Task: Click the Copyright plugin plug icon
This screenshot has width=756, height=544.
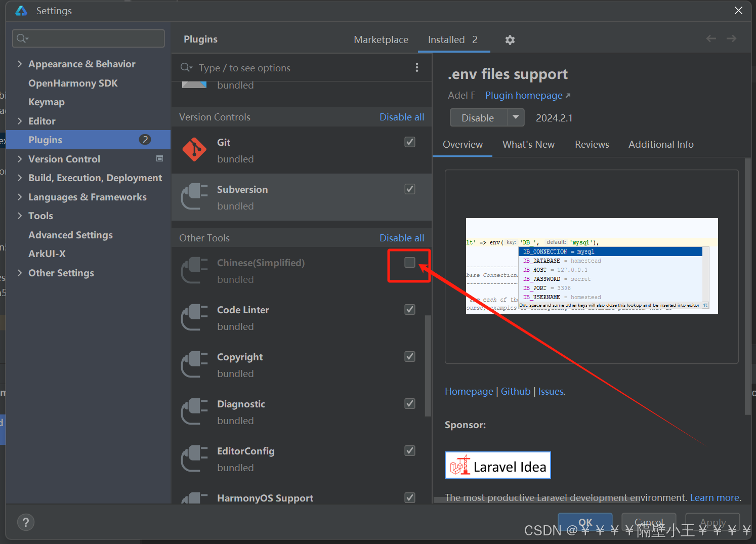Action: click(x=194, y=364)
